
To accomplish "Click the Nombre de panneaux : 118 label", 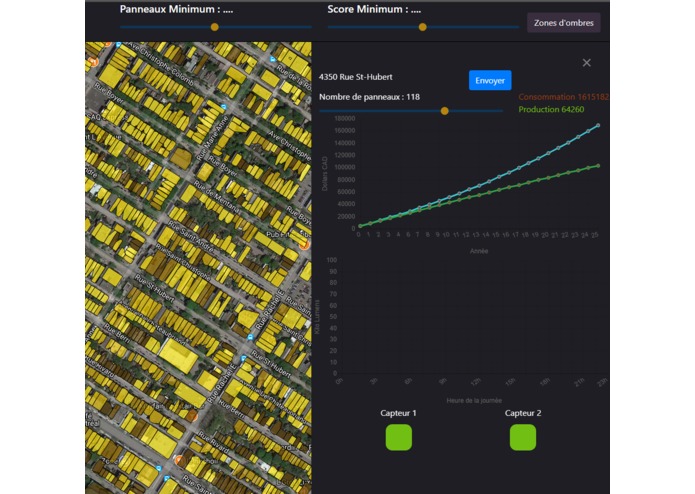I will coord(369,97).
